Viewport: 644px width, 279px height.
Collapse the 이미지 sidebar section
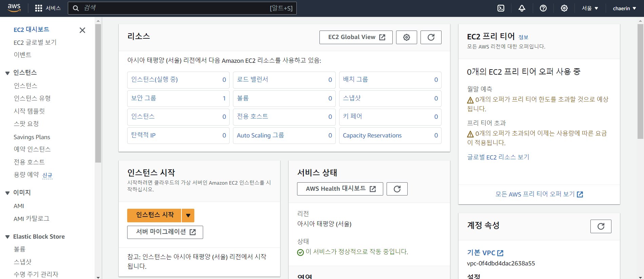coord(7,193)
